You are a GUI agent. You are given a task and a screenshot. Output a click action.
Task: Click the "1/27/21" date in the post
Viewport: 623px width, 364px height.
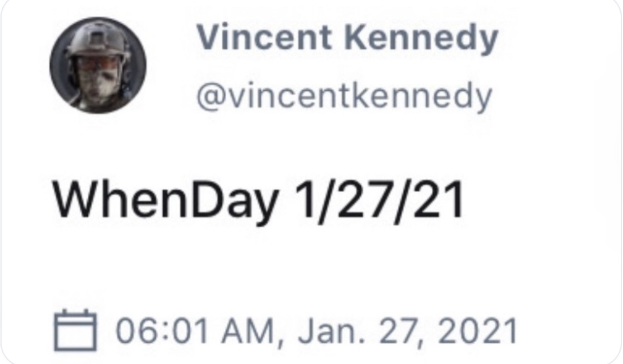click(379, 202)
